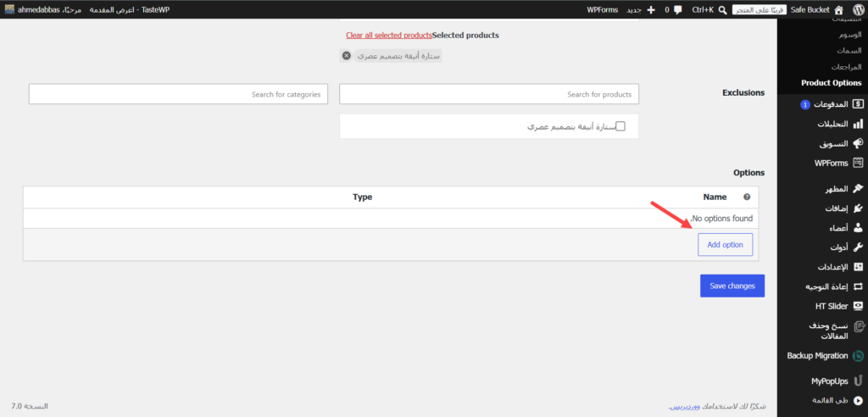Click the payments notification badge

805,104
